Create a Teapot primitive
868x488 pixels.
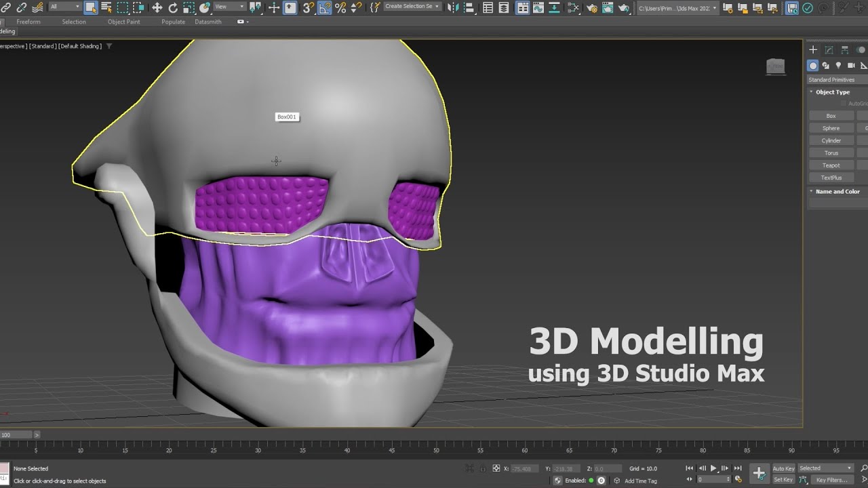click(x=831, y=165)
